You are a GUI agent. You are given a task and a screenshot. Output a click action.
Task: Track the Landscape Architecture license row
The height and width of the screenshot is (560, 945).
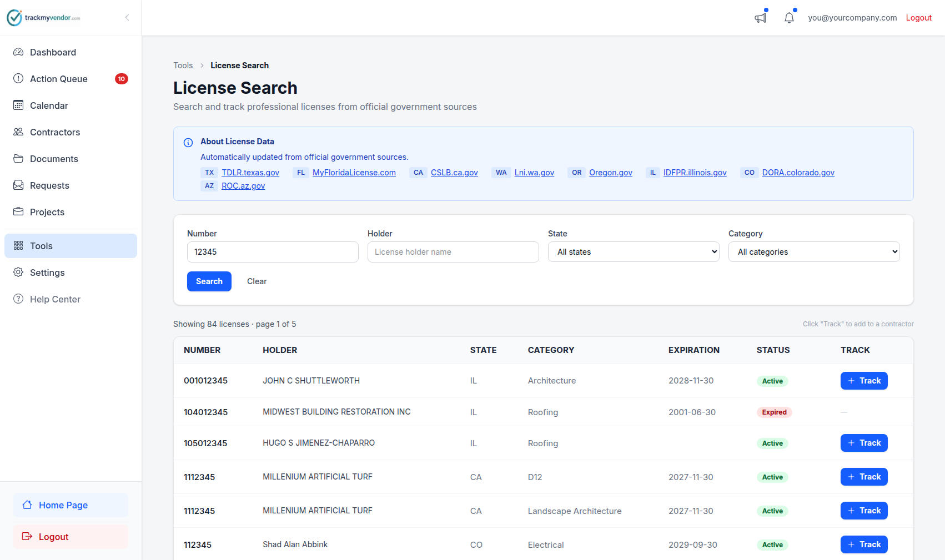pyautogui.click(x=864, y=511)
